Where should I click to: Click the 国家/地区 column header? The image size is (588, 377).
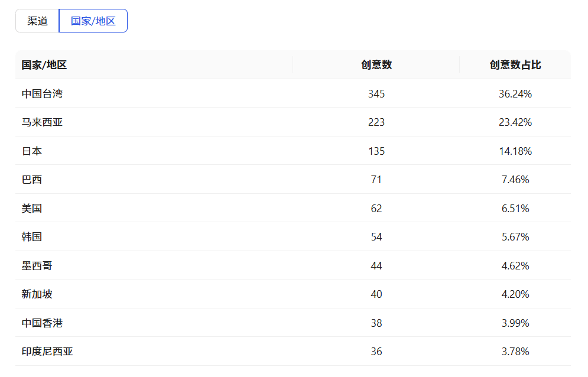[44, 65]
